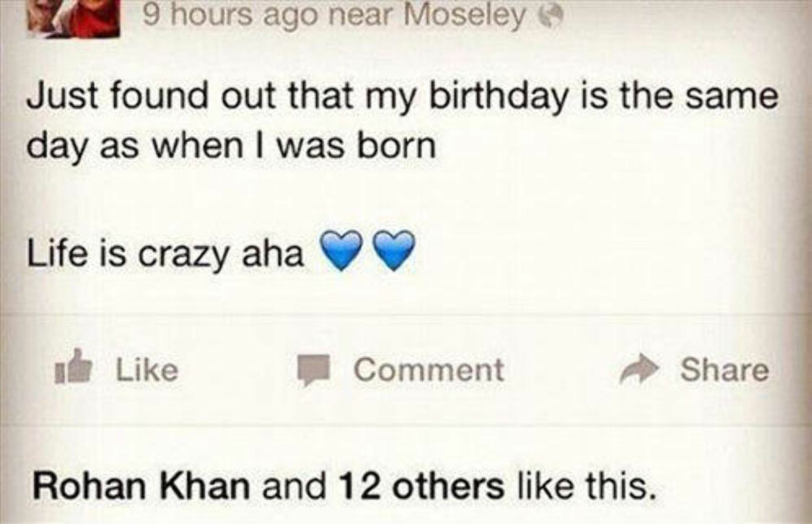Tap the first blue heart emoji
Screen dimensions: 812x524
click(x=343, y=251)
